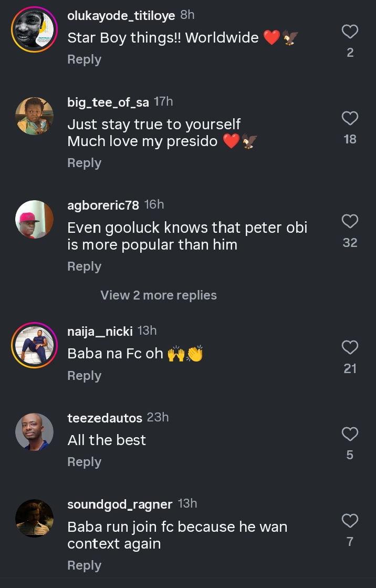376x588 pixels.
Task: Like big_tee_of_sa's comment with heart icon
Action: [350, 119]
